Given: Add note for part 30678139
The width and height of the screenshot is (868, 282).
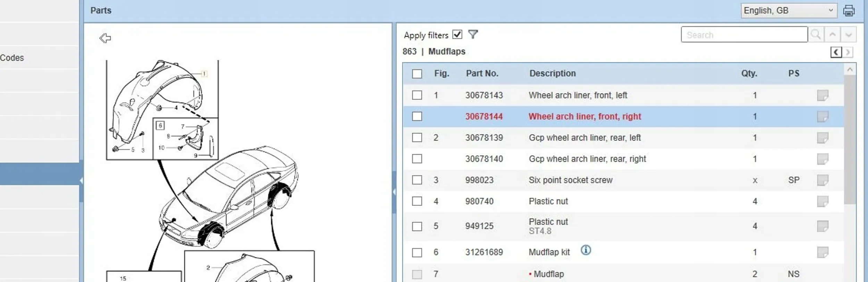Looking at the screenshot, I should tap(823, 138).
